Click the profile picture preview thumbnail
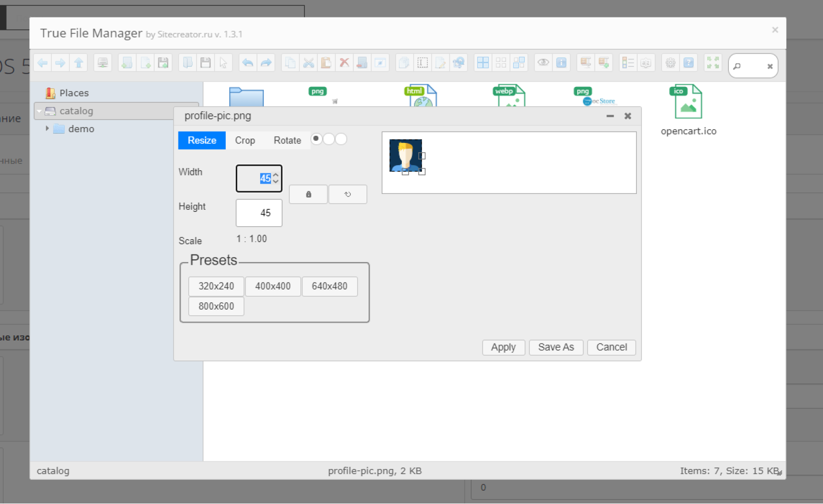The image size is (823, 504). (405, 155)
